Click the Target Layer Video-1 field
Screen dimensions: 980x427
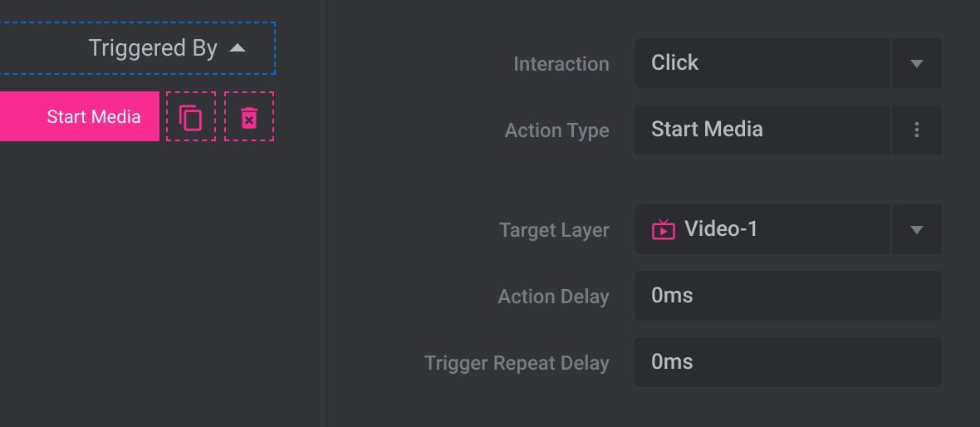point(762,229)
